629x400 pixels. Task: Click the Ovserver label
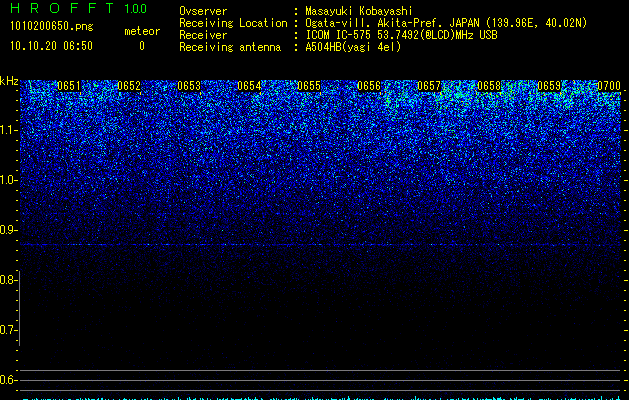[203, 11]
